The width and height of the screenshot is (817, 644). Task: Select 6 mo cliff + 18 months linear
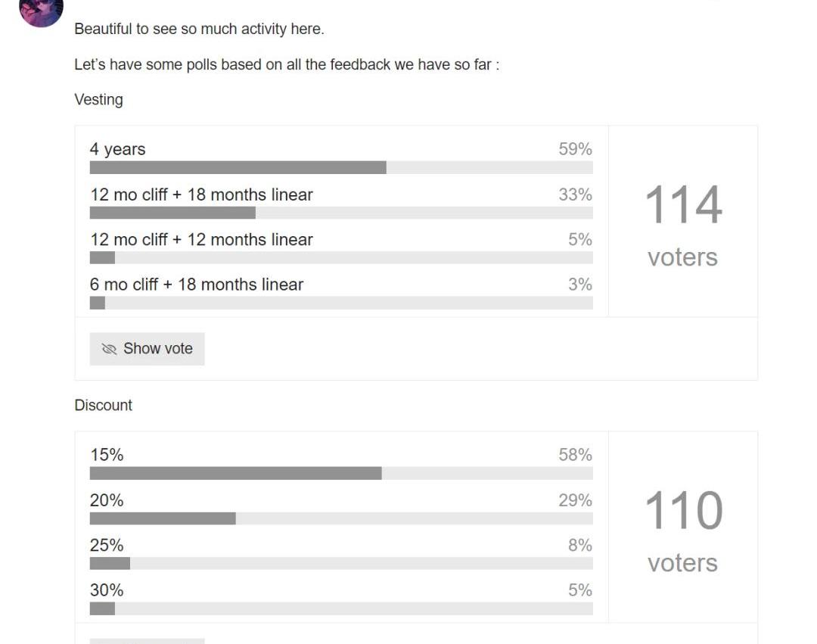click(x=197, y=285)
